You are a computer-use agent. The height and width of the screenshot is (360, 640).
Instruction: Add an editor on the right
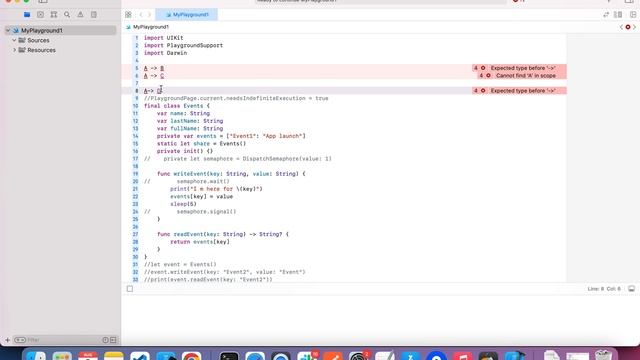pyautogui.click(x=633, y=15)
